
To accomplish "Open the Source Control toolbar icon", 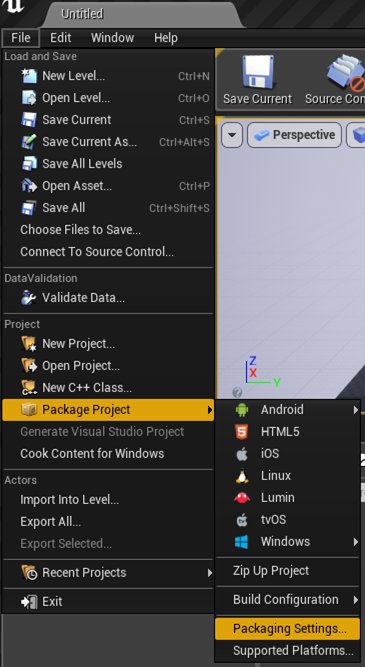I will coord(347,71).
